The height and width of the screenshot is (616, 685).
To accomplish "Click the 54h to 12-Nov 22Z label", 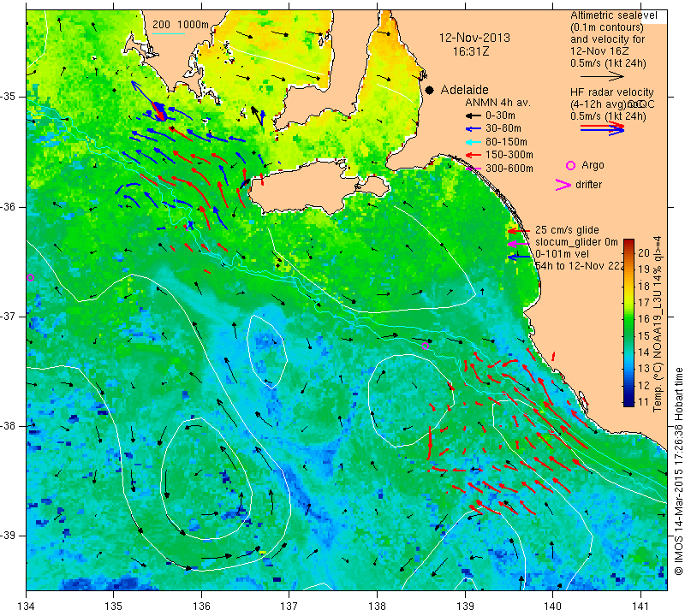I will pos(580,265).
